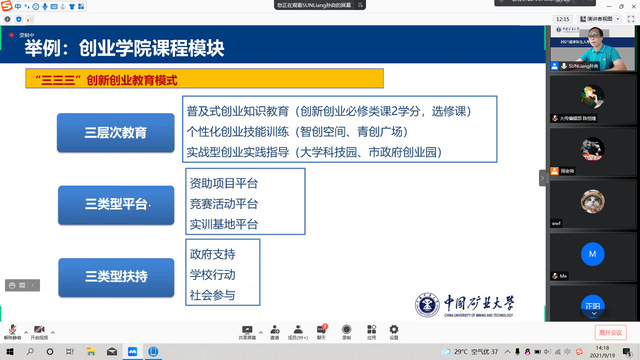Collapse the participant video side panel

[542, 178]
